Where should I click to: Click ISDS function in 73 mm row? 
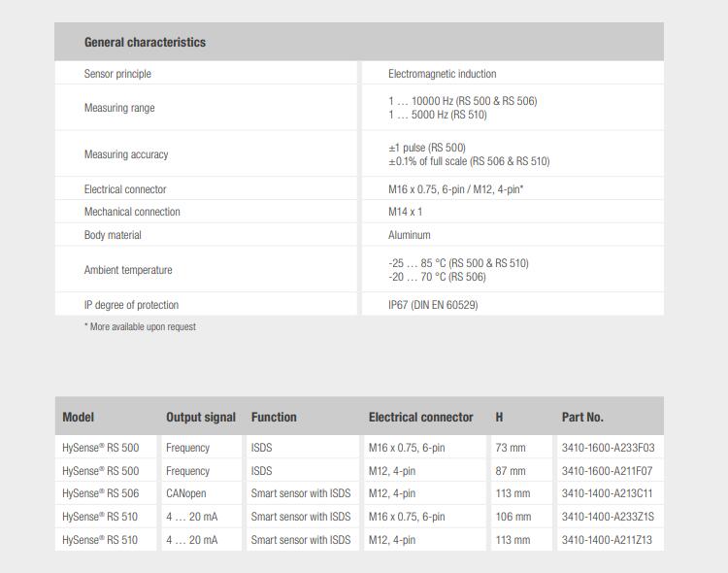point(261,448)
